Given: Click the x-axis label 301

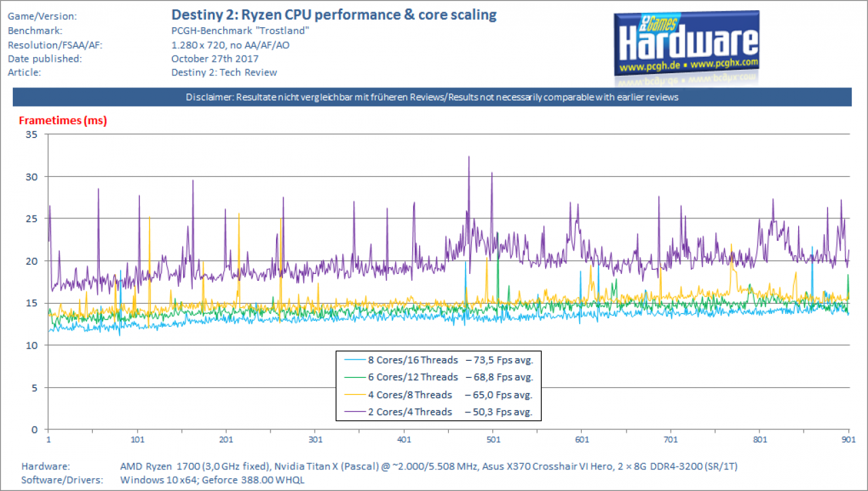Looking at the screenshot, I should (x=315, y=440).
